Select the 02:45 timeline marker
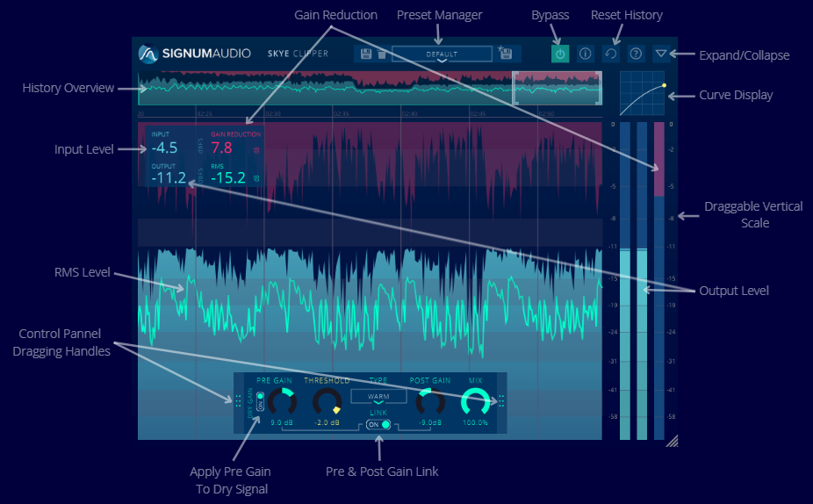The image size is (813, 504). 478,113
